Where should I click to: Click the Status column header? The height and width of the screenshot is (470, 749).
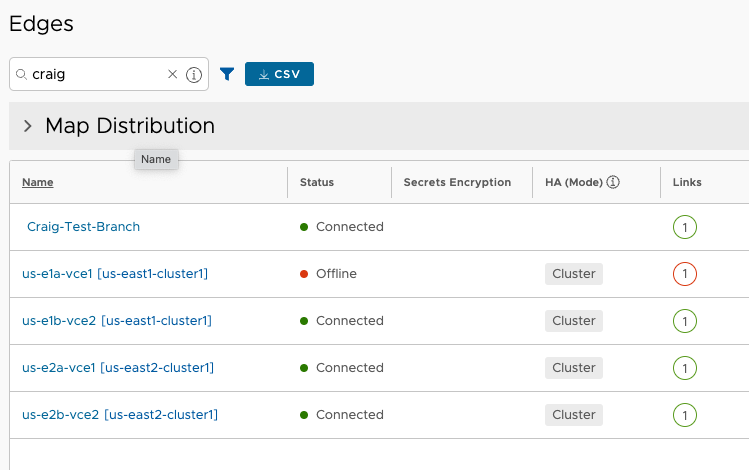coord(317,182)
